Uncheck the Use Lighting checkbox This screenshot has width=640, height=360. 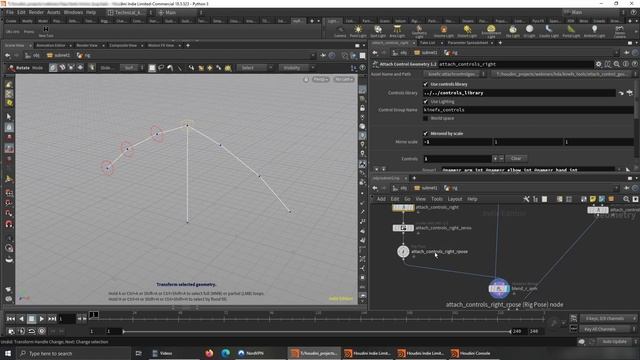tap(426, 101)
